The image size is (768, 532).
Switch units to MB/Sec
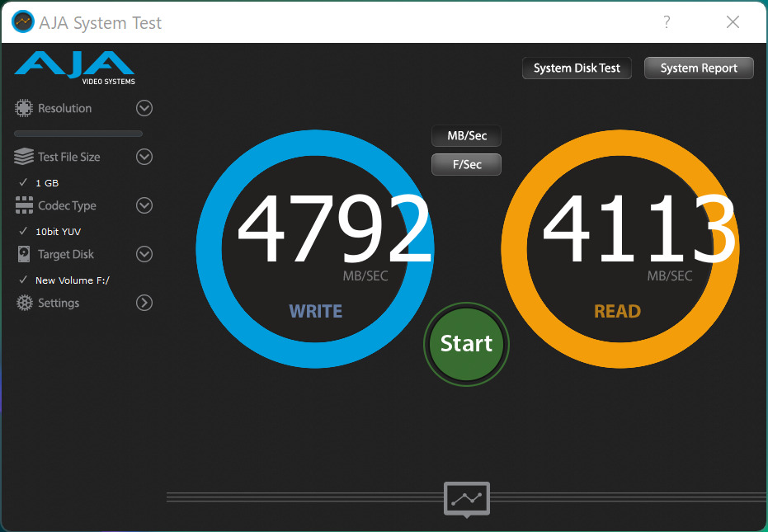(x=466, y=136)
